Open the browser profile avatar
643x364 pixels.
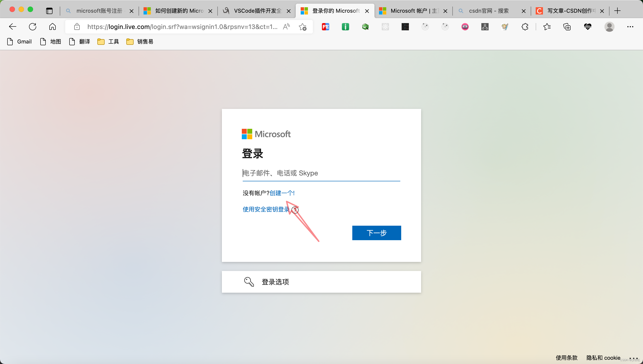(609, 26)
